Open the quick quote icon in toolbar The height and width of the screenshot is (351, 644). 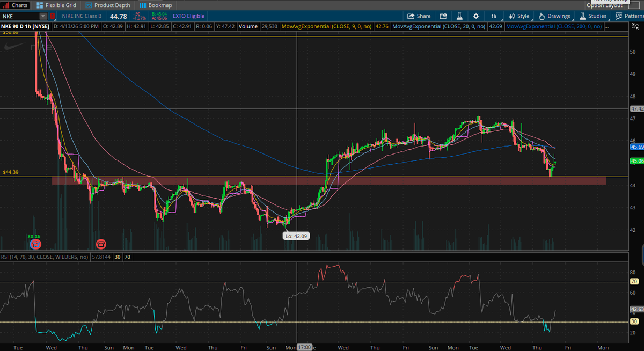pyautogui.click(x=443, y=16)
